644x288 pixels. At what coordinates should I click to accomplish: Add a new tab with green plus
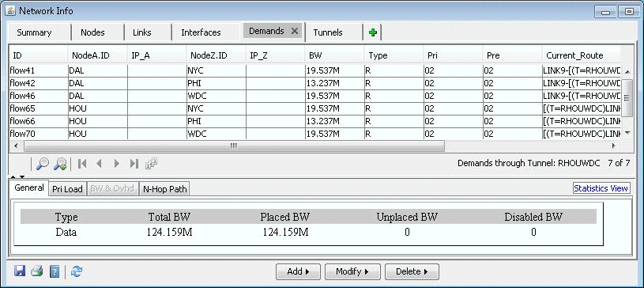point(372,32)
